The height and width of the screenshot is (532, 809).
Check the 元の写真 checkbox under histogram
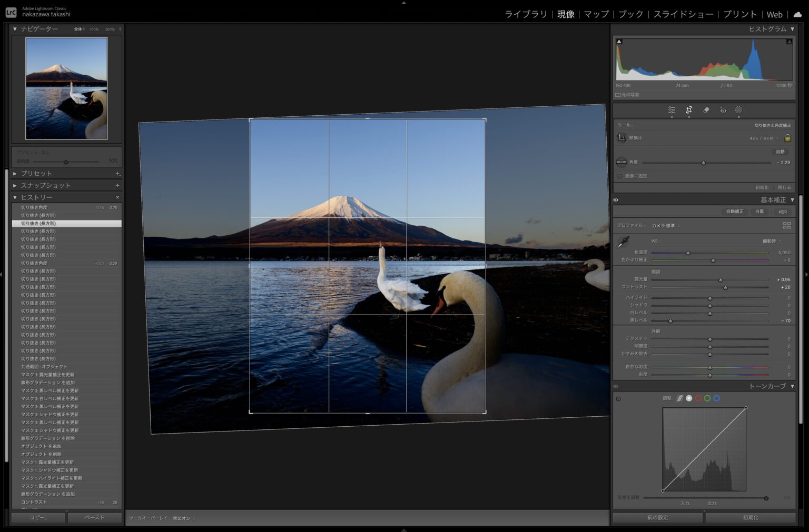[x=618, y=95]
